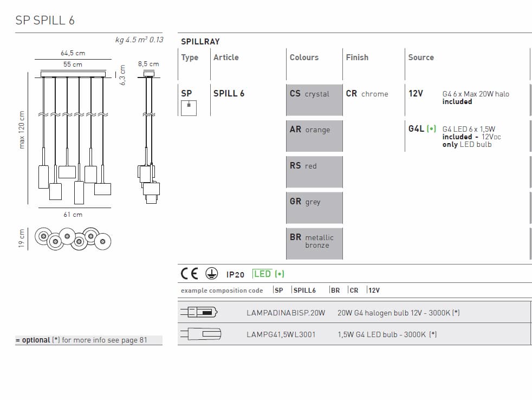
Task: Click the CE certification mark
Action: tap(189, 274)
